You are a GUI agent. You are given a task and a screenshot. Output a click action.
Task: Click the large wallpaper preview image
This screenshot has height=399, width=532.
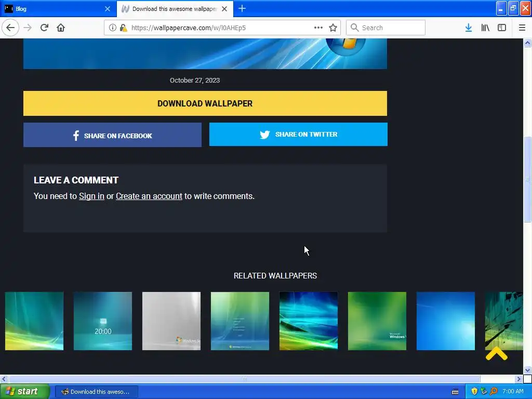[205, 54]
